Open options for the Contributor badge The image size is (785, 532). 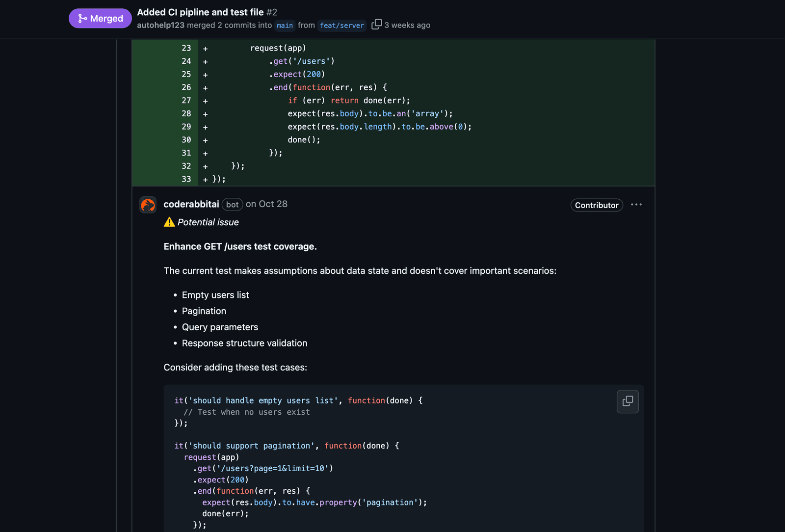pyautogui.click(x=597, y=205)
